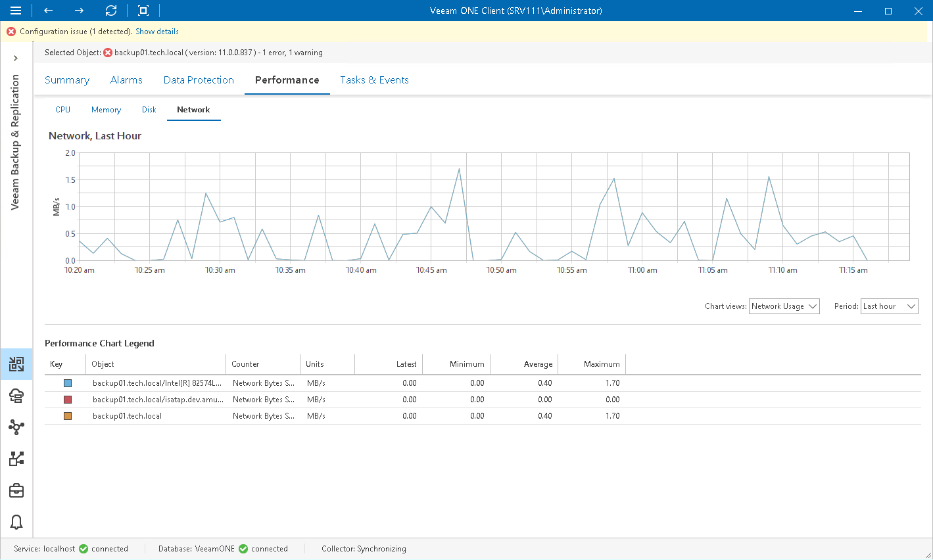Click the service connected green check
Screen dimensions: 933x560
(x=84, y=549)
